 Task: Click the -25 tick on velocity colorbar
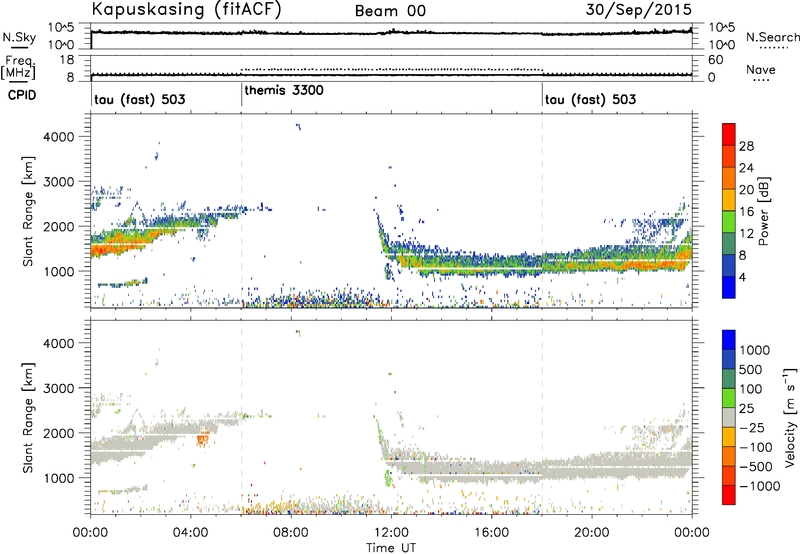[752, 427]
